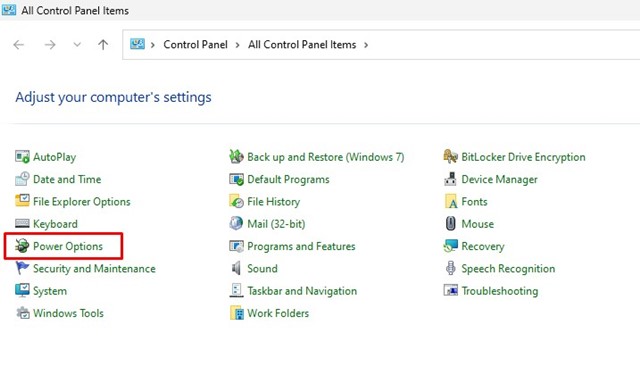Open the Mouse settings link
This screenshot has height=383, width=640.
[x=478, y=224]
